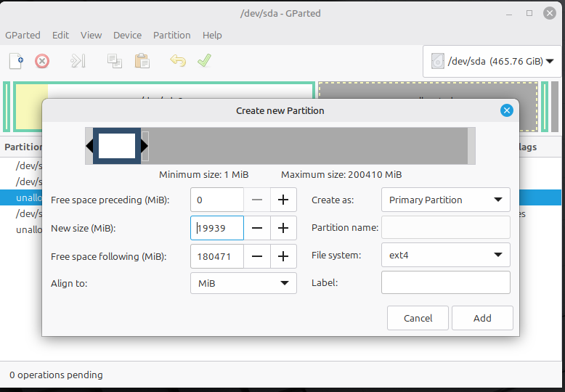Close the Create new Partition dialog
Viewport: 565px width, 392px height.
(507, 110)
